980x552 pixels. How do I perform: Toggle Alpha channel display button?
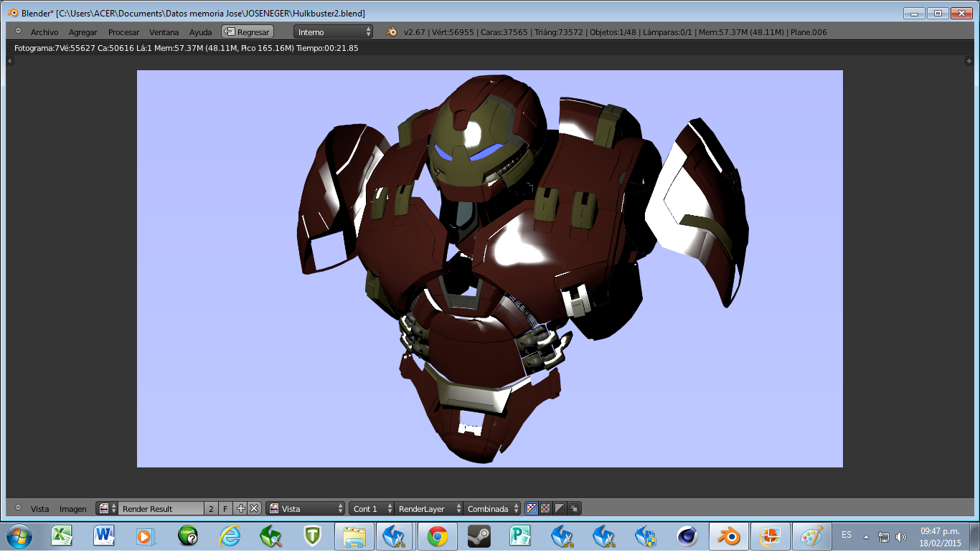pyautogui.click(x=560, y=508)
